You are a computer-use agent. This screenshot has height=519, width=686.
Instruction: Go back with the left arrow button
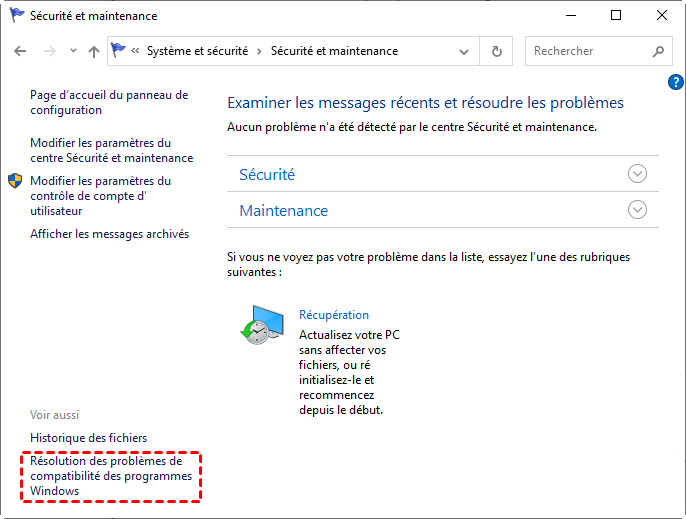tap(20, 51)
